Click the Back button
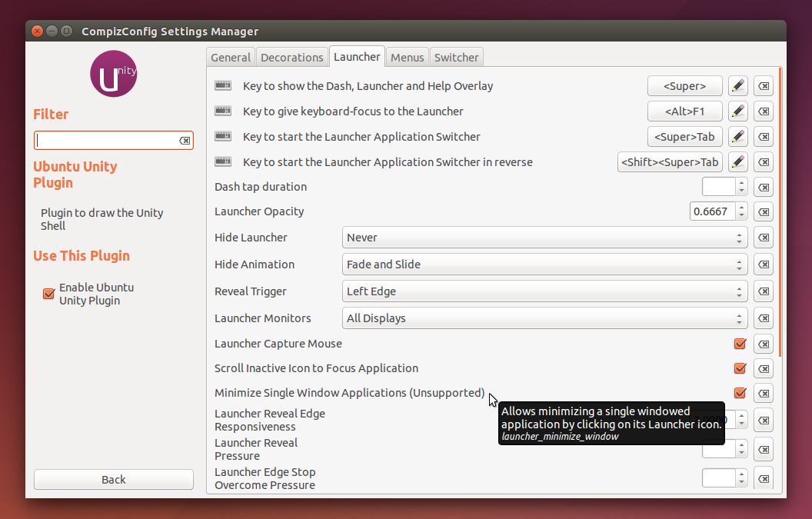 point(113,480)
